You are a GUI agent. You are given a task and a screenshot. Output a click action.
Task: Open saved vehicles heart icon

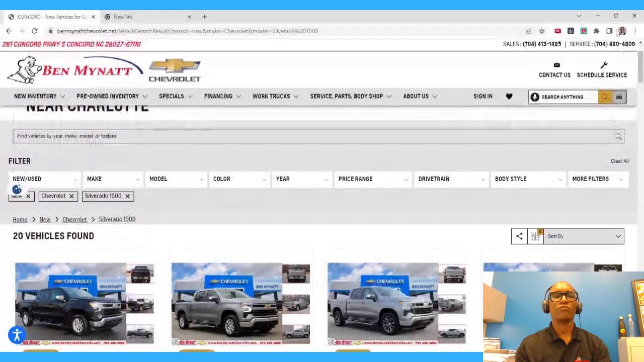[509, 97]
